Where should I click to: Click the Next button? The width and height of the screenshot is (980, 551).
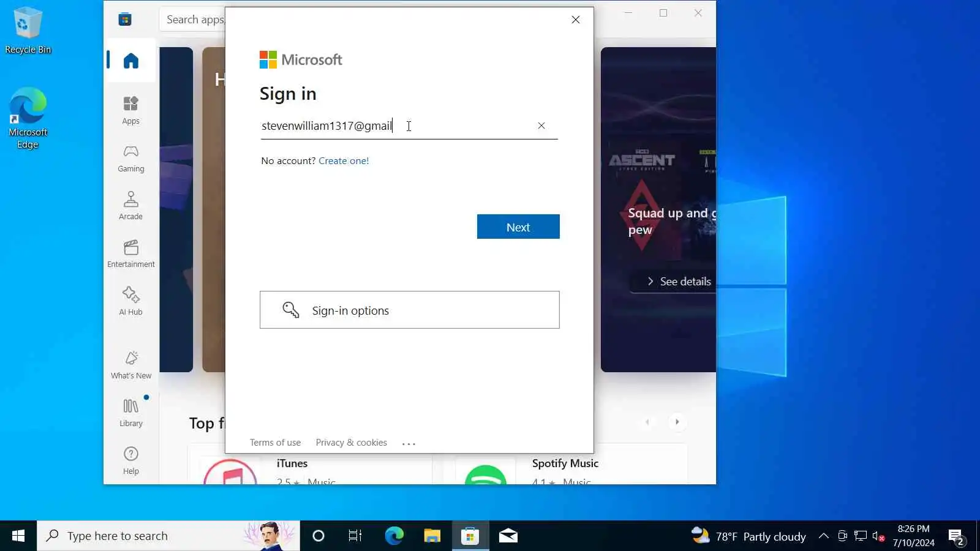click(x=518, y=227)
